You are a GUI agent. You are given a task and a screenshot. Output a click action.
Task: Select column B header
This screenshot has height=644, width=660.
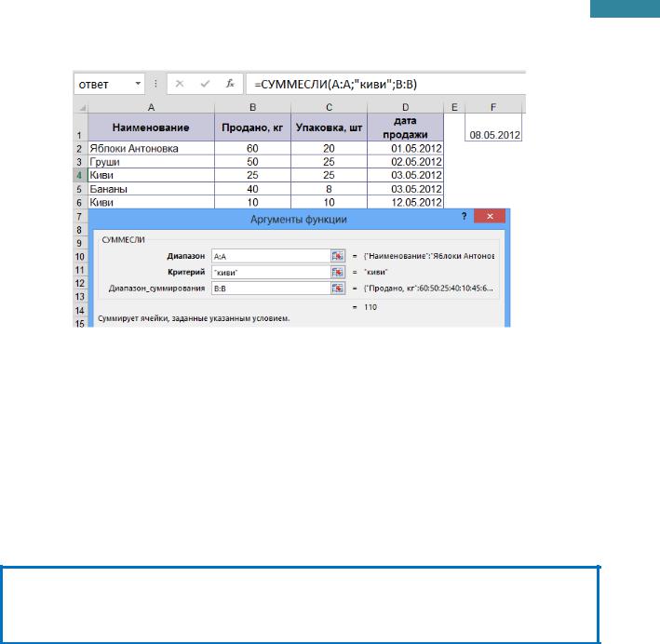[252, 108]
